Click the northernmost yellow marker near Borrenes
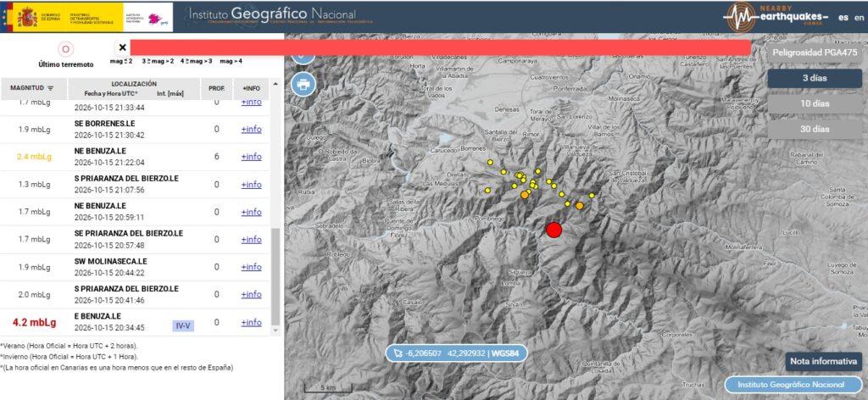This screenshot has width=868, height=400. (x=490, y=162)
